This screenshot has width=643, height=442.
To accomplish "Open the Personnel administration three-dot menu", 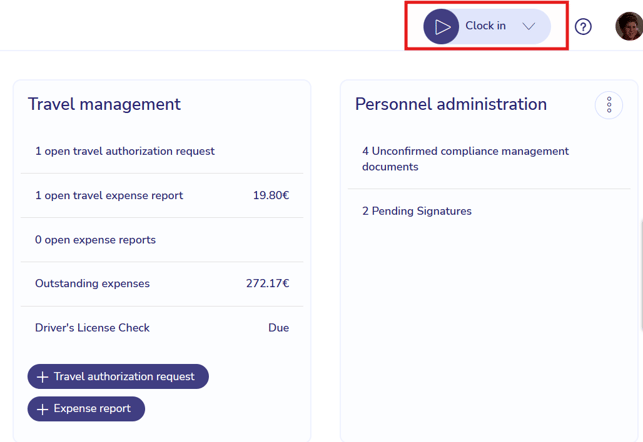I will (x=609, y=105).
